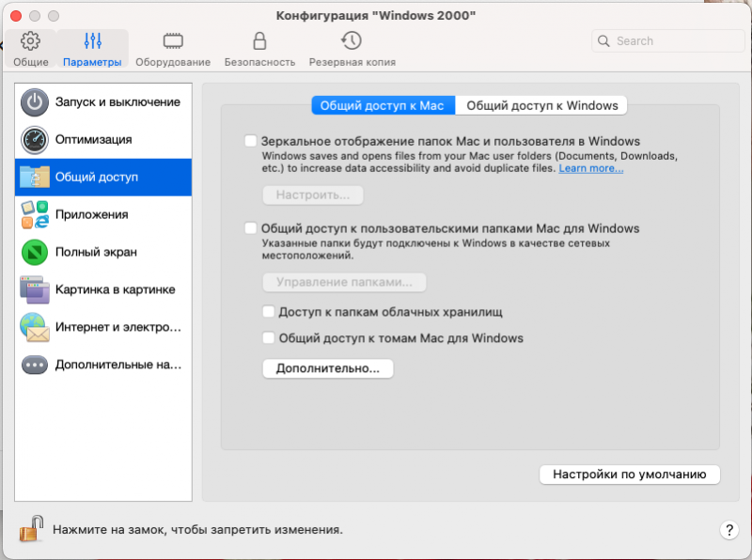The height and width of the screenshot is (560, 752).
Task: Select the Приложения sidebar icon
Action: 35,215
